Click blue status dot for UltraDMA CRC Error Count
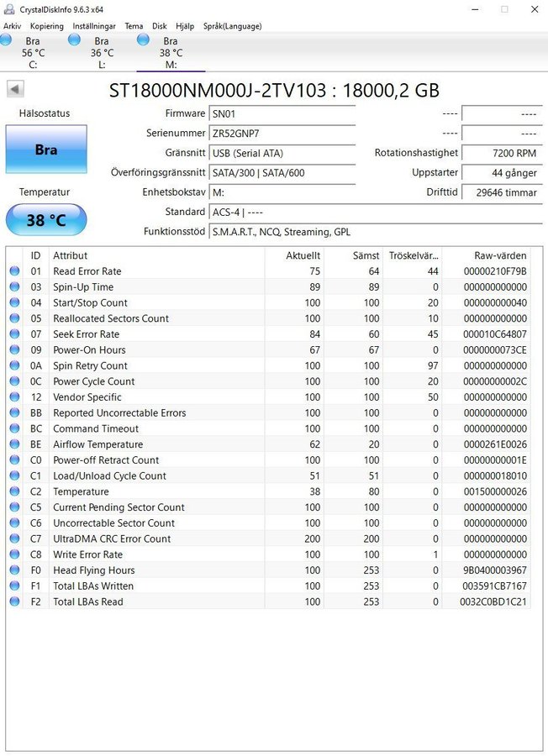The image size is (548, 756). point(14,538)
